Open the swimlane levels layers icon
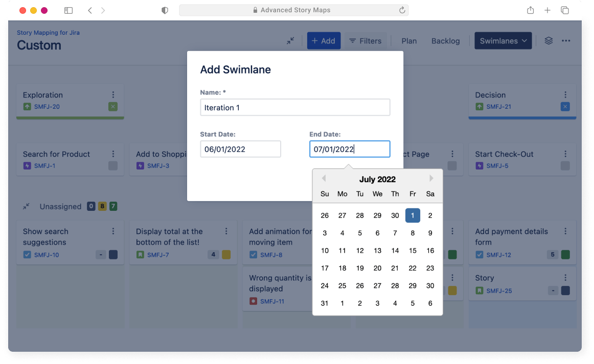This screenshot has height=364, width=594. tap(549, 40)
